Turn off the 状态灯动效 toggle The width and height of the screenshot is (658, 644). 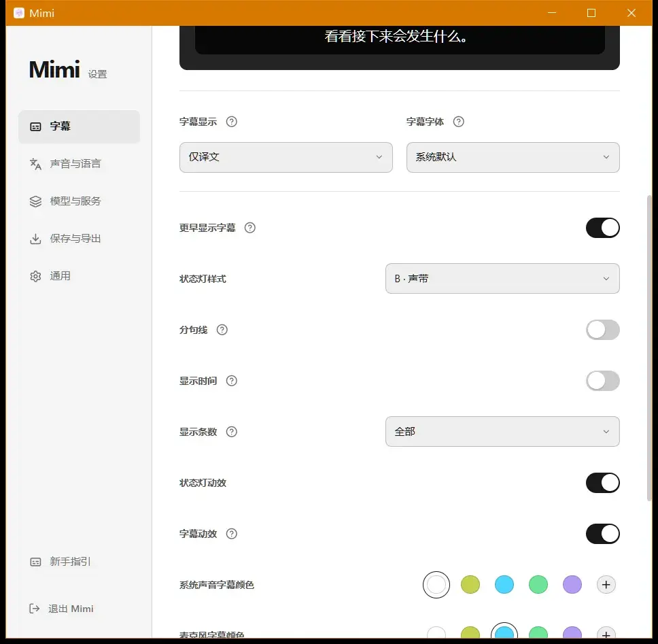[x=603, y=483]
